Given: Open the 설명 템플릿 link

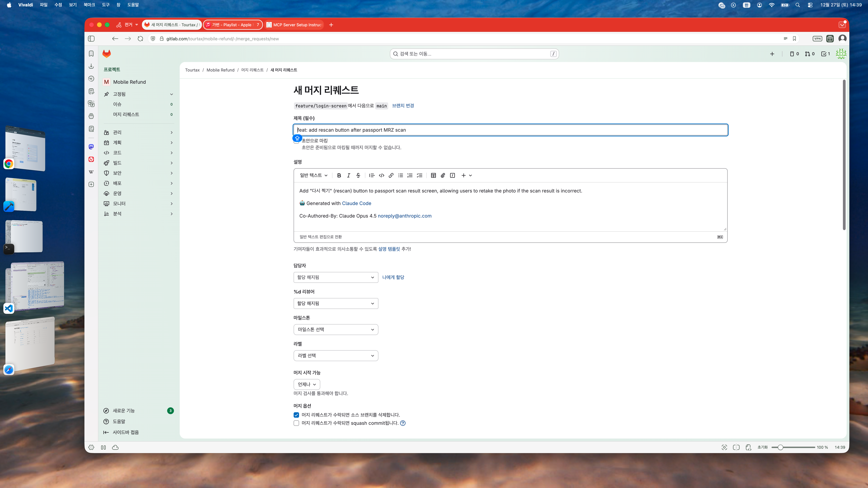Looking at the screenshot, I should [x=389, y=249].
